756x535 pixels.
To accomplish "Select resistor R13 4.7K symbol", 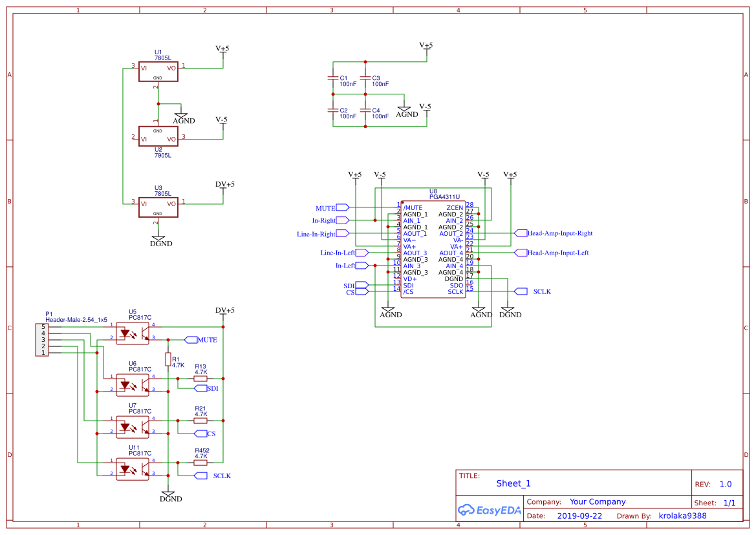I will 200,379.
